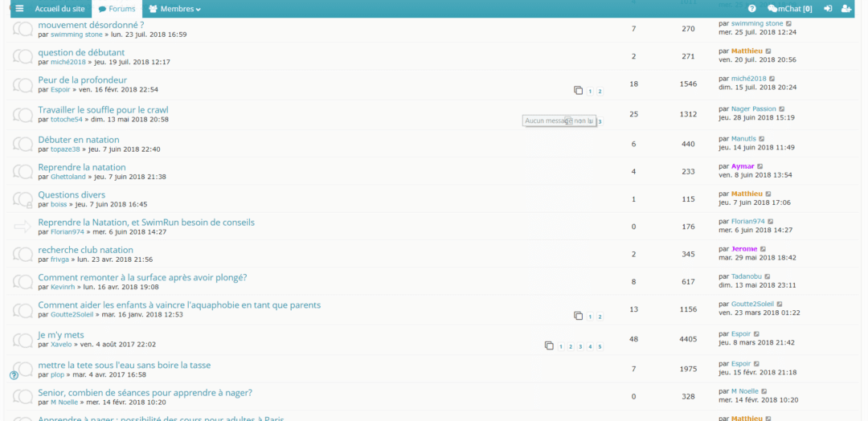Screen dimensions: 868x421
Task: Open last poster Espoir in Je m'y mets row
Action: tap(741, 334)
